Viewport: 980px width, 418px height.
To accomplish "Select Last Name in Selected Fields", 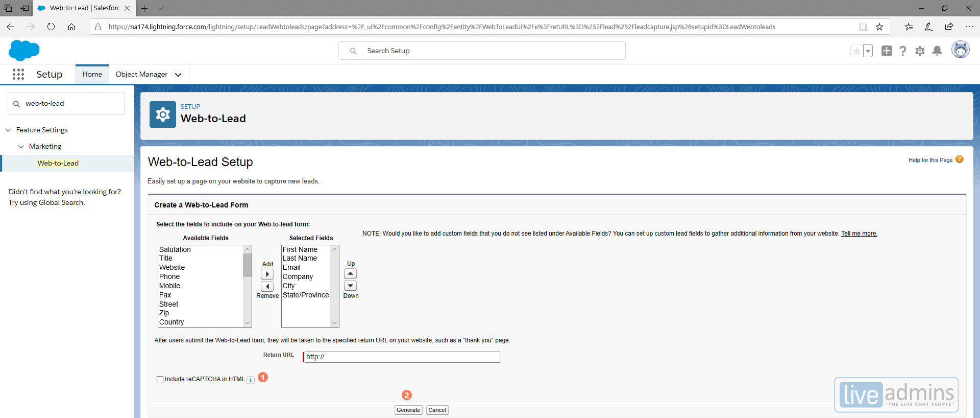I will point(300,258).
